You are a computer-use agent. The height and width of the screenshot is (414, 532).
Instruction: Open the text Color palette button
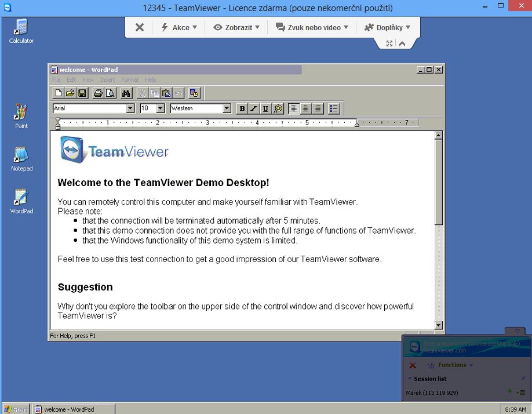(278, 108)
